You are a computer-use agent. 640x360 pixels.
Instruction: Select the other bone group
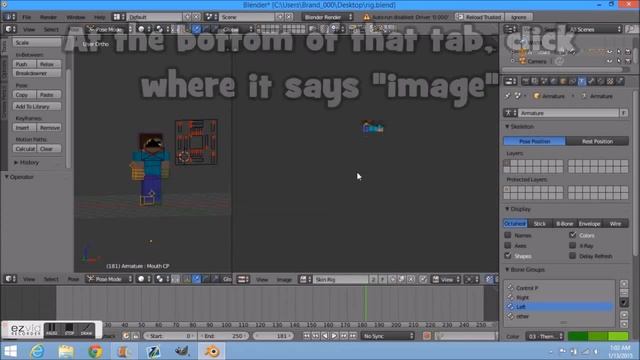(559, 316)
